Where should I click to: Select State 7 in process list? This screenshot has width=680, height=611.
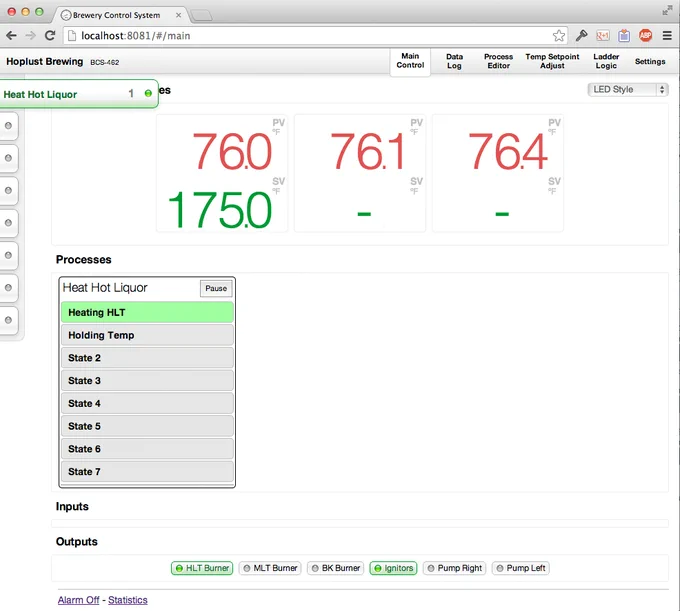click(x=147, y=472)
